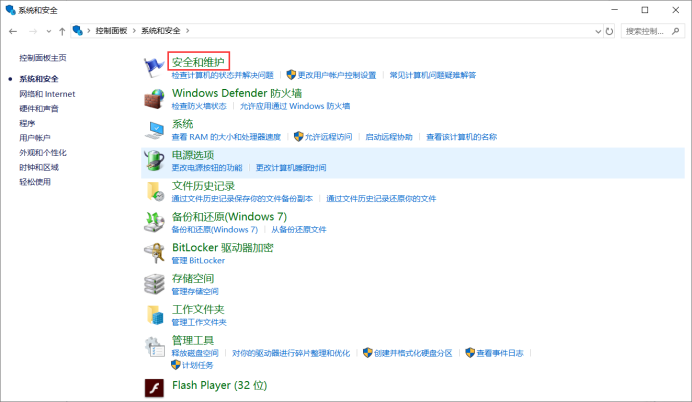Click the 系统 computer icon
This screenshot has height=402, width=692.
(155, 129)
